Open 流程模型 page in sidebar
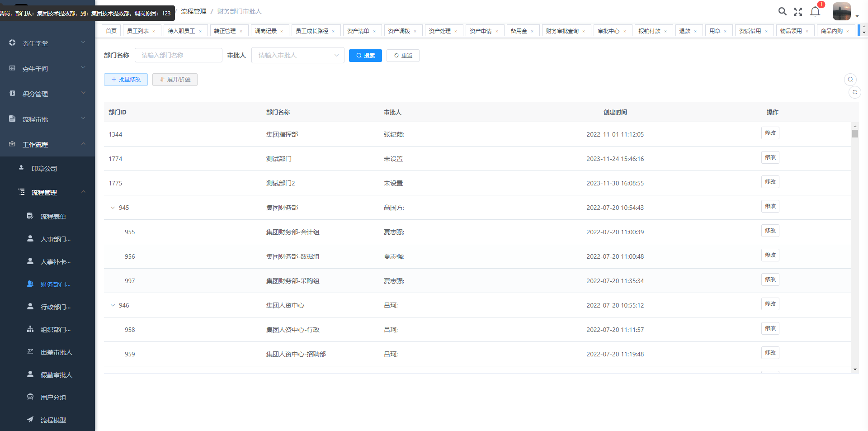Viewport: 868px width, 431px height. 47,420
